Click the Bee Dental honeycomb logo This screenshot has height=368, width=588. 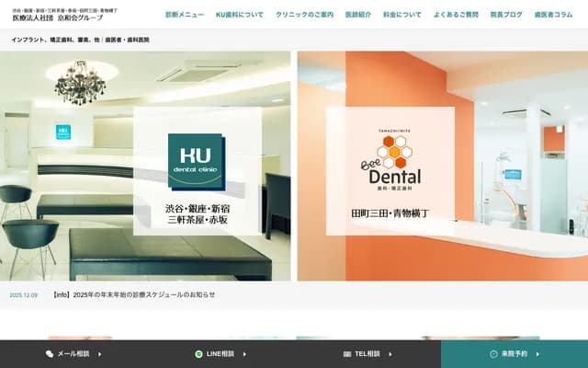(390, 160)
